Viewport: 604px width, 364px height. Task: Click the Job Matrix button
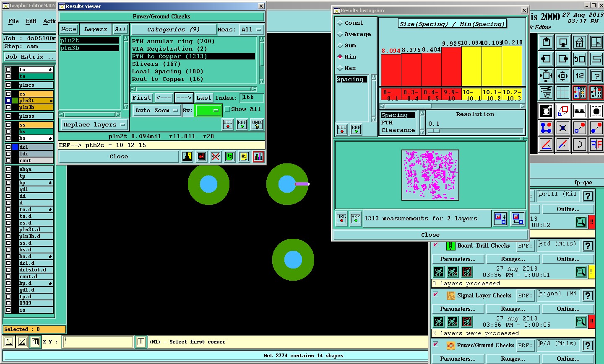29,57
